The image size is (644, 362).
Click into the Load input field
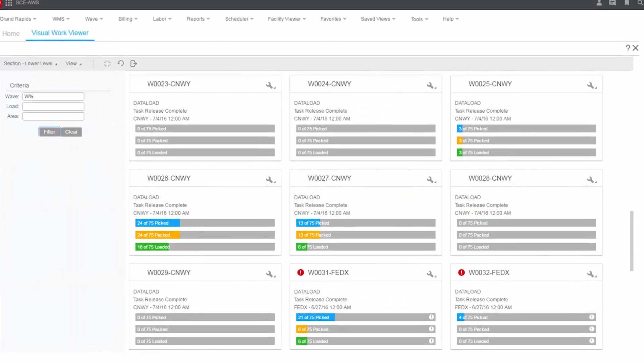pos(53,106)
